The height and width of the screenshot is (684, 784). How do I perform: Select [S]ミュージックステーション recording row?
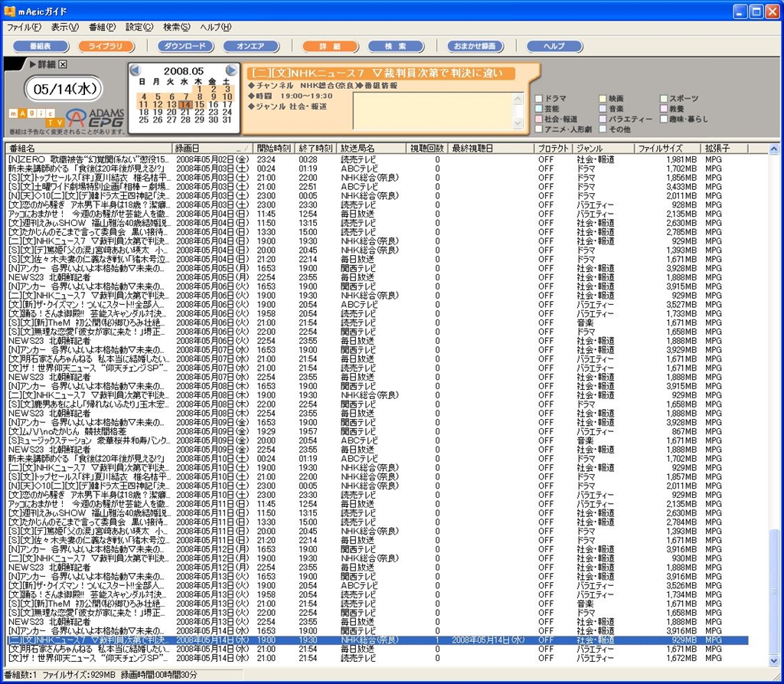[x=377, y=440]
